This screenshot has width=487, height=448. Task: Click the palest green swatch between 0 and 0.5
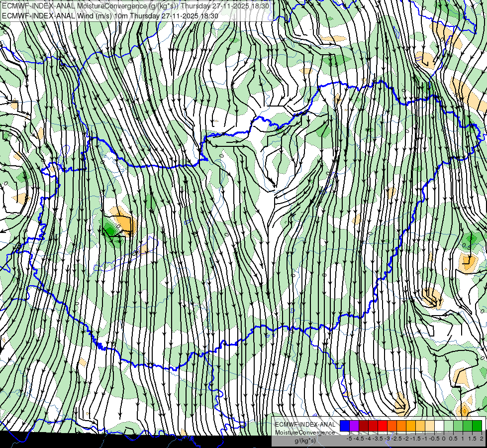tap(449, 426)
